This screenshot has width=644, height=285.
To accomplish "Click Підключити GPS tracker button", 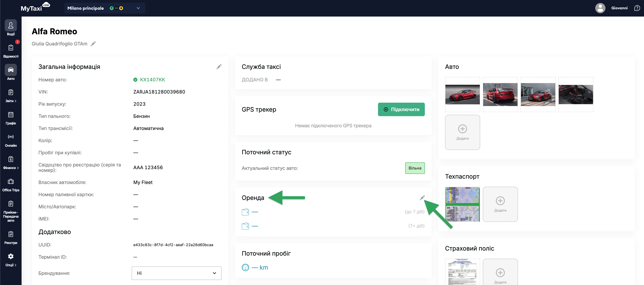I will point(401,109).
